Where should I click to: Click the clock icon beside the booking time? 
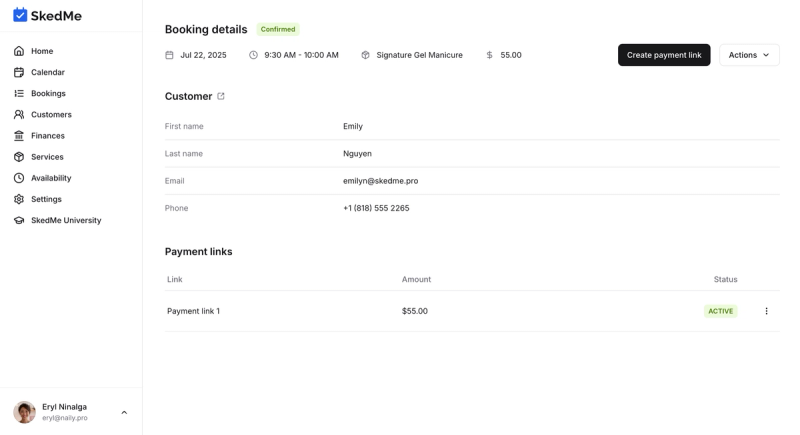pos(253,55)
